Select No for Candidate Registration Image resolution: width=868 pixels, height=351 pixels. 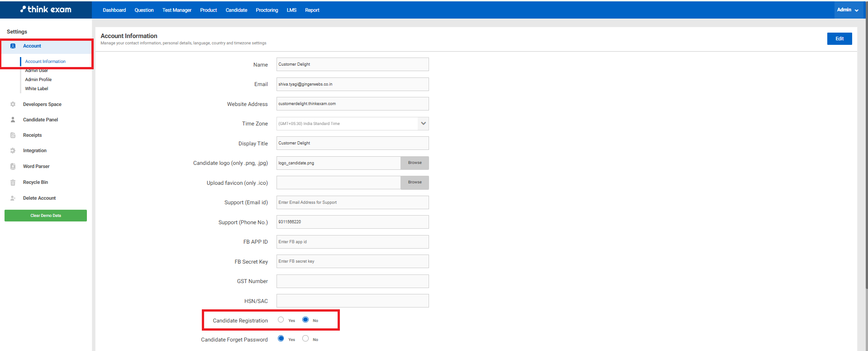pyautogui.click(x=305, y=320)
